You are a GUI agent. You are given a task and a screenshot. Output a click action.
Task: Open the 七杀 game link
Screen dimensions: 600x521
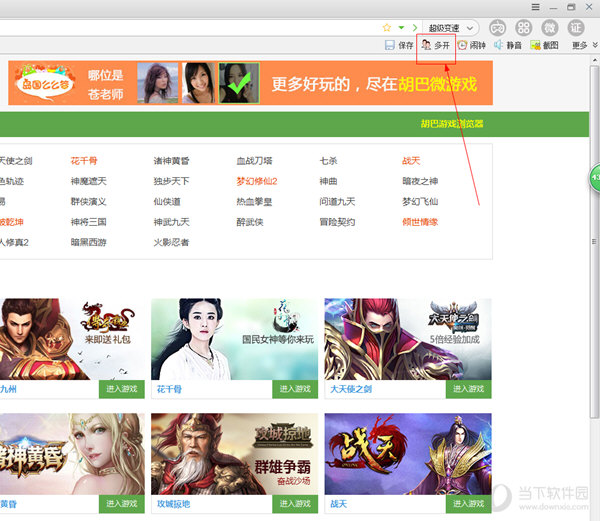pos(328,161)
